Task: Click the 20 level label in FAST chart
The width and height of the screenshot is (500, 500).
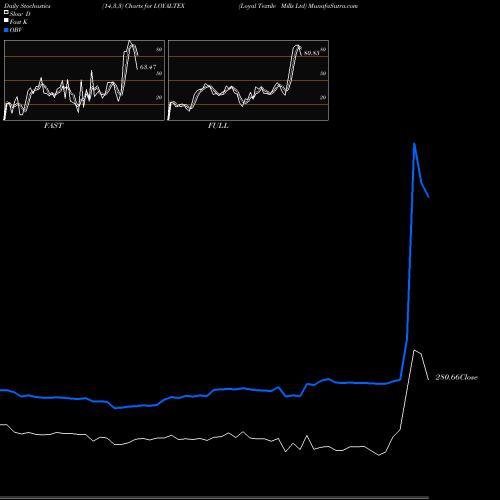Action: pyautogui.click(x=159, y=97)
